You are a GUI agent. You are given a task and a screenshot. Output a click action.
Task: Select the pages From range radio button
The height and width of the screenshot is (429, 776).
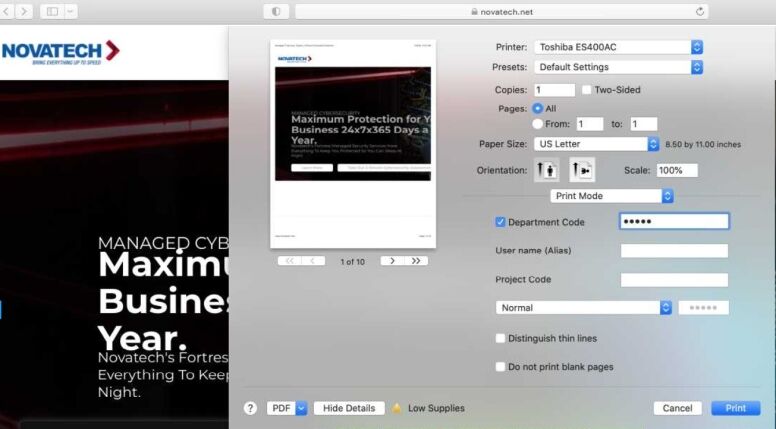[538, 124]
